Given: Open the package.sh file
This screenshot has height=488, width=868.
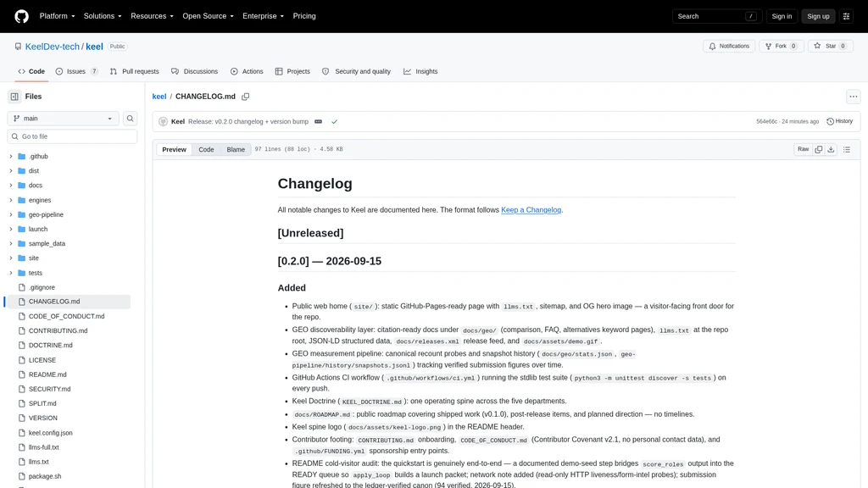Looking at the screenshot, I should pos(45,476).
